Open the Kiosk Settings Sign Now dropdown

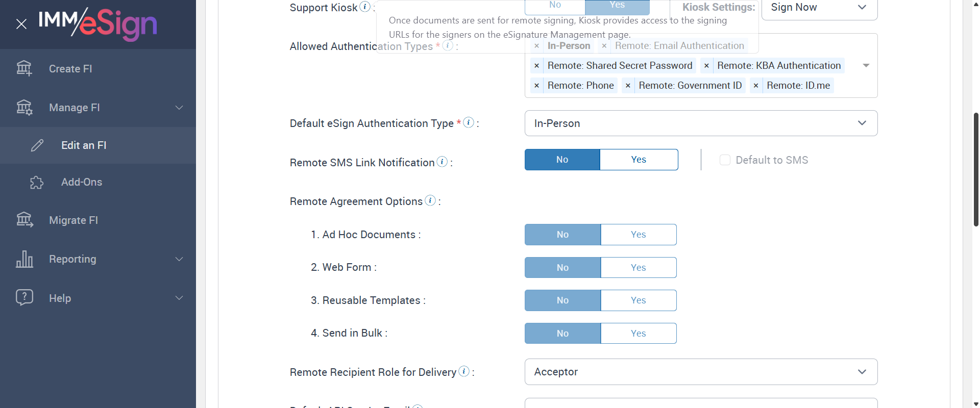(x=819, y=8)
